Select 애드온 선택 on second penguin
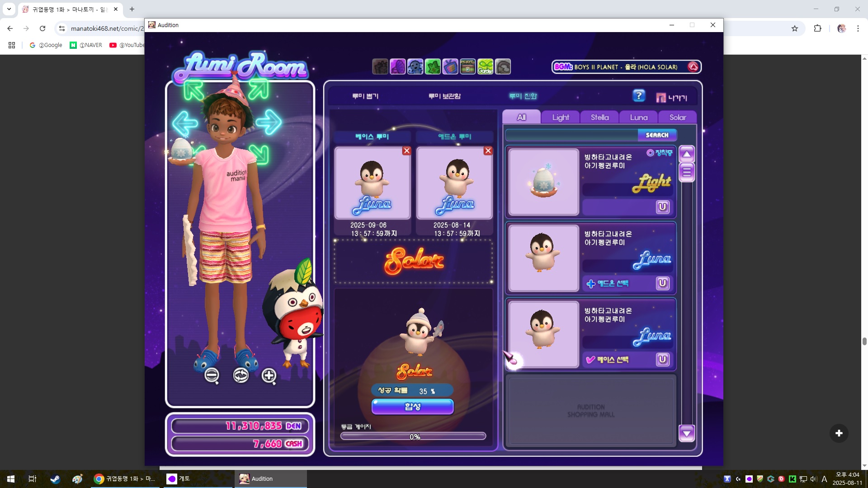The image size is (868, 488). coord(607,283)
